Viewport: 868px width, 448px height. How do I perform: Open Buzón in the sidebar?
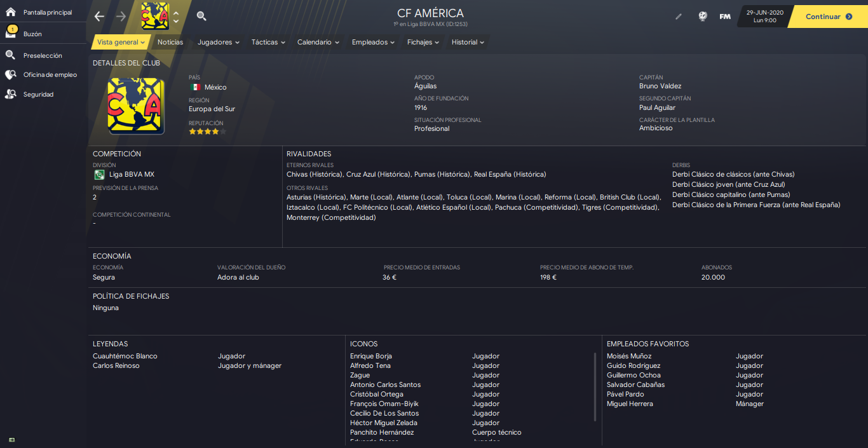click(32, 34)
